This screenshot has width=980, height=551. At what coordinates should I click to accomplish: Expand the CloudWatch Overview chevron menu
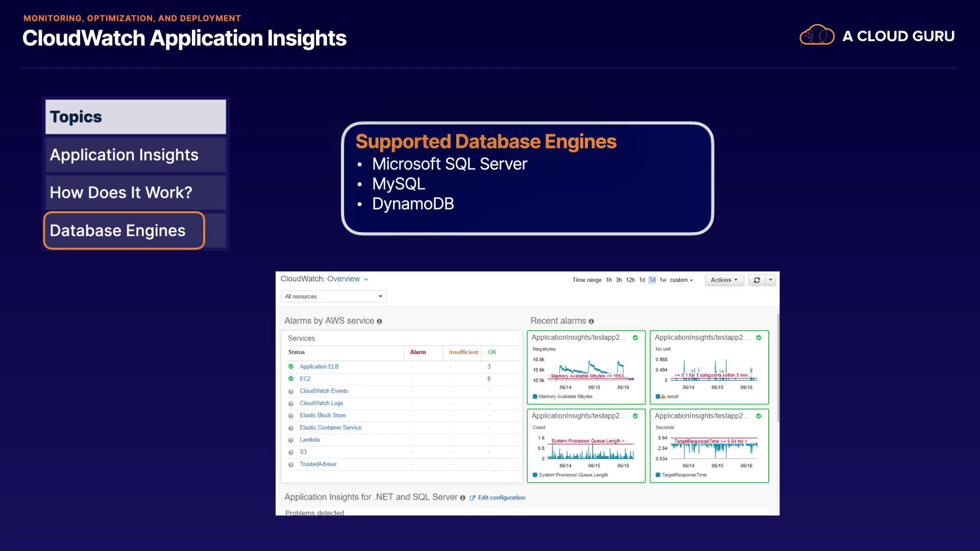(366, 279)
